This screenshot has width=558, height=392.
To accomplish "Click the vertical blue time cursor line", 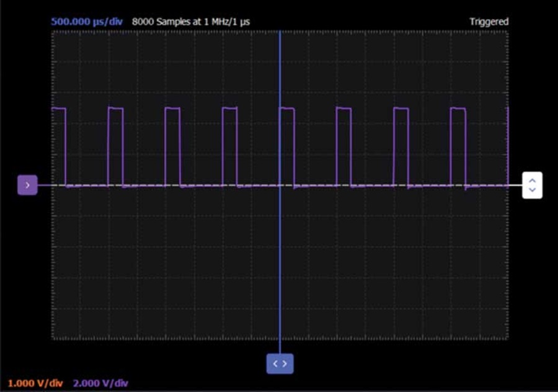I will [280, 192].
